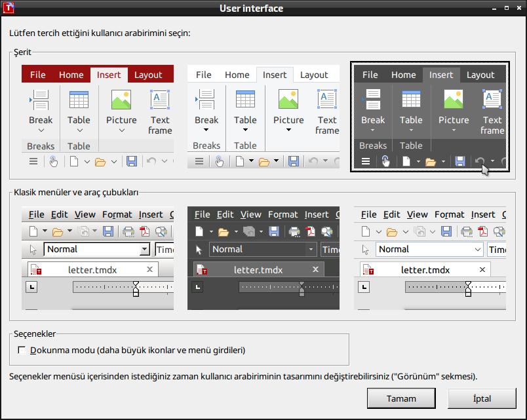Click PDF icon in white classic preview
Screen dimensions: 527x420
pyautogui.click(x=482, y=231)
